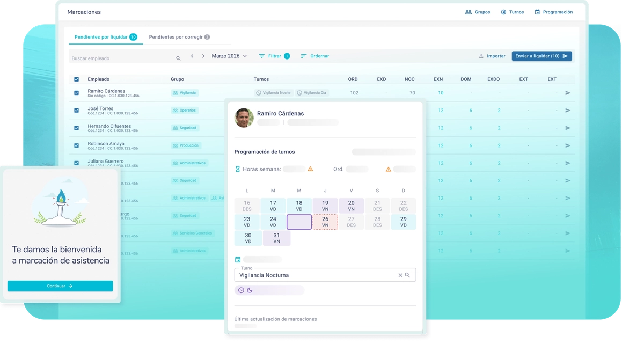Screen dimensions: 644x344
Task: Uncheck Juliana Guerrero row checkbox
Action: tap(76, 163)
